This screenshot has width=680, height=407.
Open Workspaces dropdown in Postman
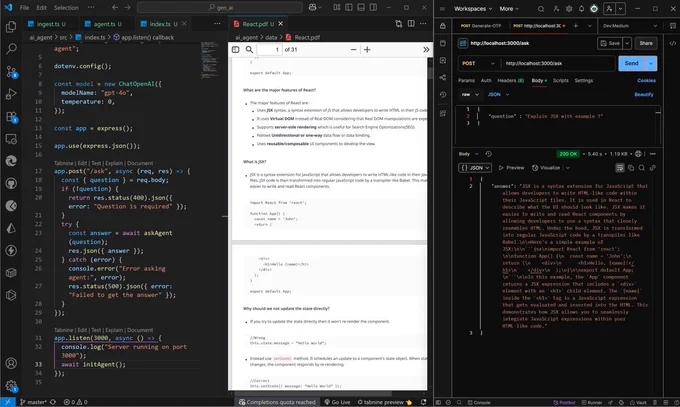(x=473, y=8)
